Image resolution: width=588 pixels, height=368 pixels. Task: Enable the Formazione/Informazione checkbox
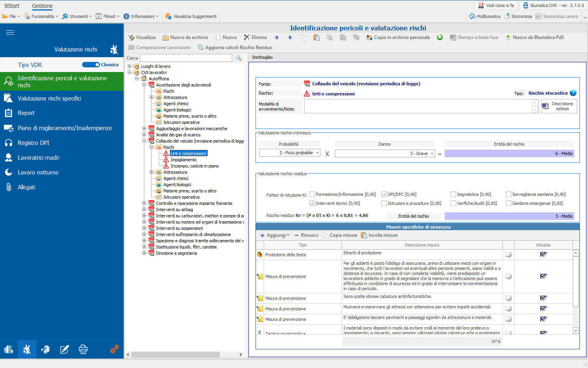(312, 194)
